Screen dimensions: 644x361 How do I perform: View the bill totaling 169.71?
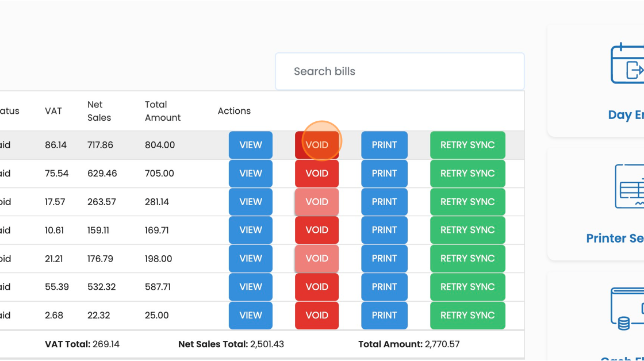(x=251, y=230)
